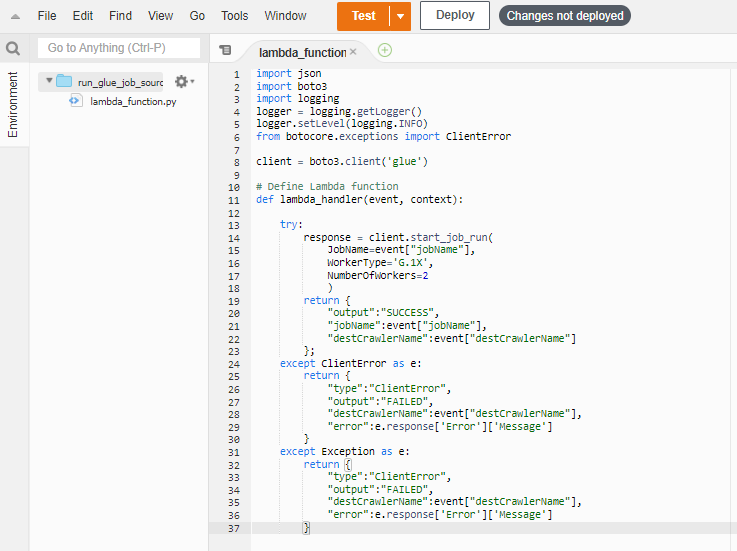Close the lambda_function tab
This screenshot has width=737, height=551.
coord(353,51)
